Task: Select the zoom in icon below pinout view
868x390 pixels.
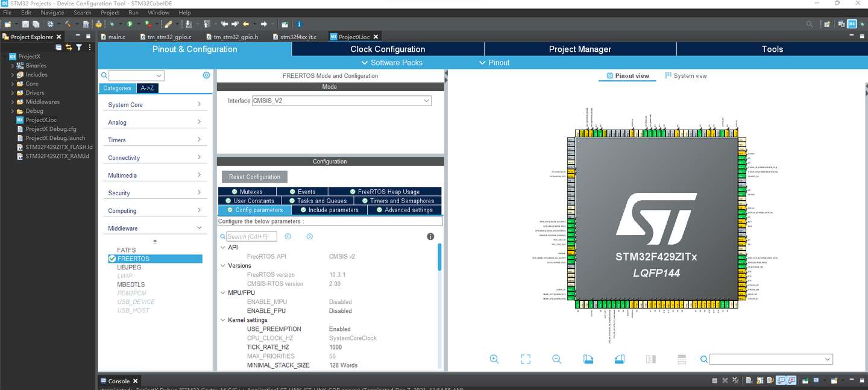Action: point(494,359)
